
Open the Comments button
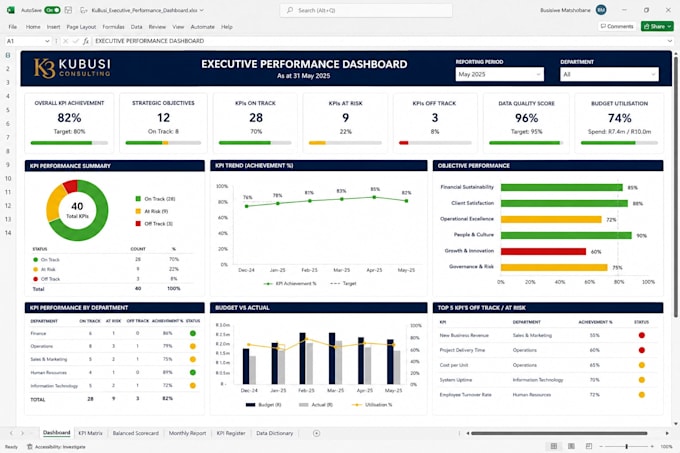pos(617,26)
